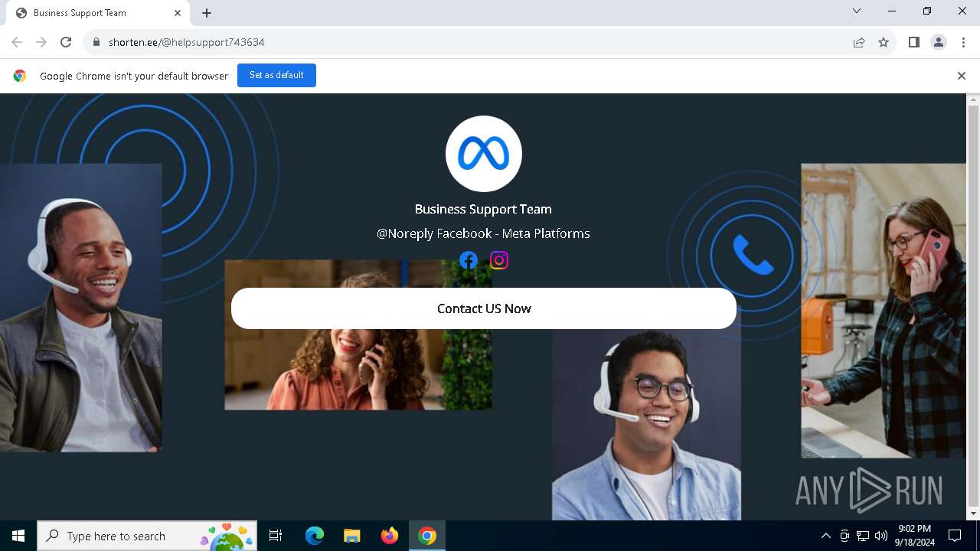Click the taskbar search box

click(147, 536)
